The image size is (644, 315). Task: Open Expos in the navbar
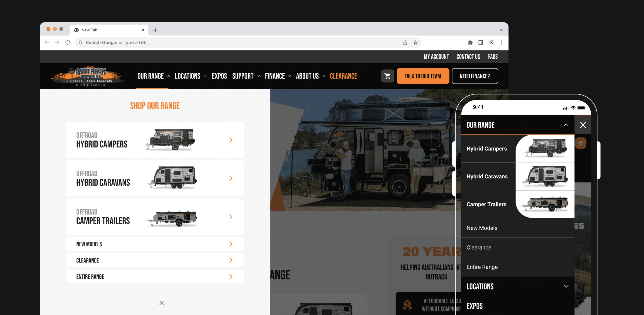coord(219,76)
